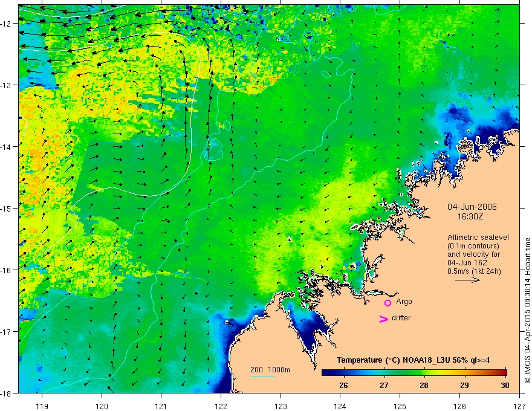The image size is (532, 411).
Task: Click the '200 1000m' depth contour label
Action: (x=270, y=370)
